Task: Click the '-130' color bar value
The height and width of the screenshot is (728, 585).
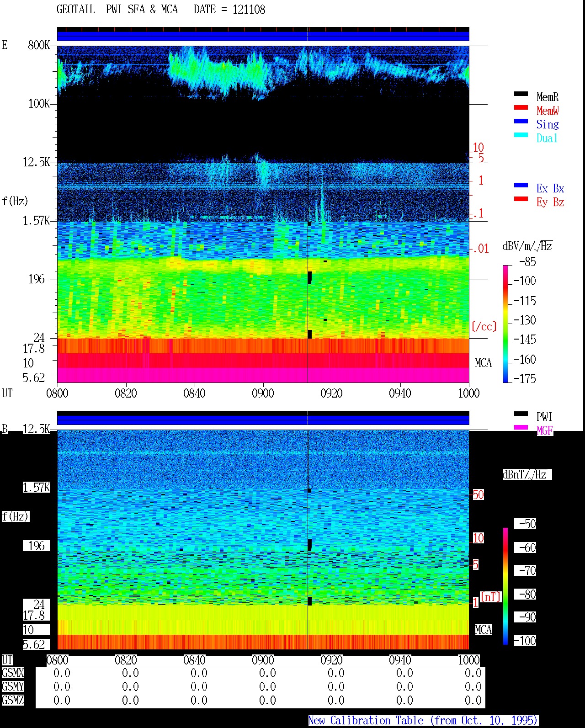Action: tap(525, 320)
